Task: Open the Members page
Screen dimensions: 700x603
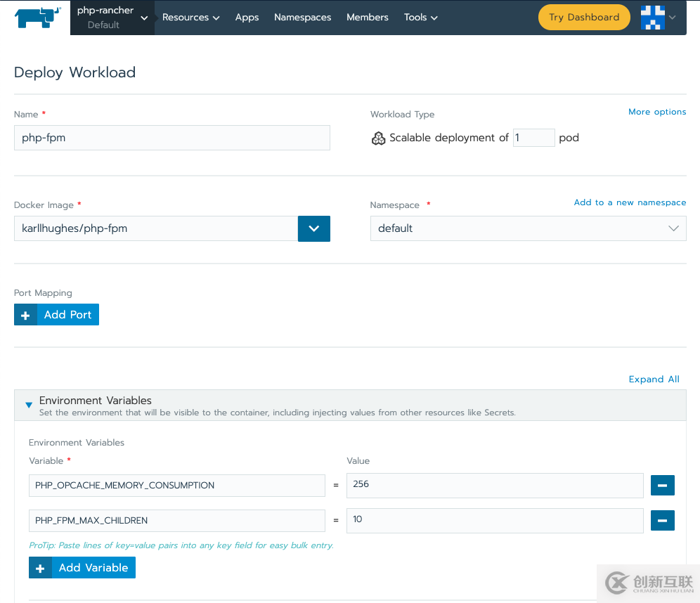Action: click(x=367, y=18)
